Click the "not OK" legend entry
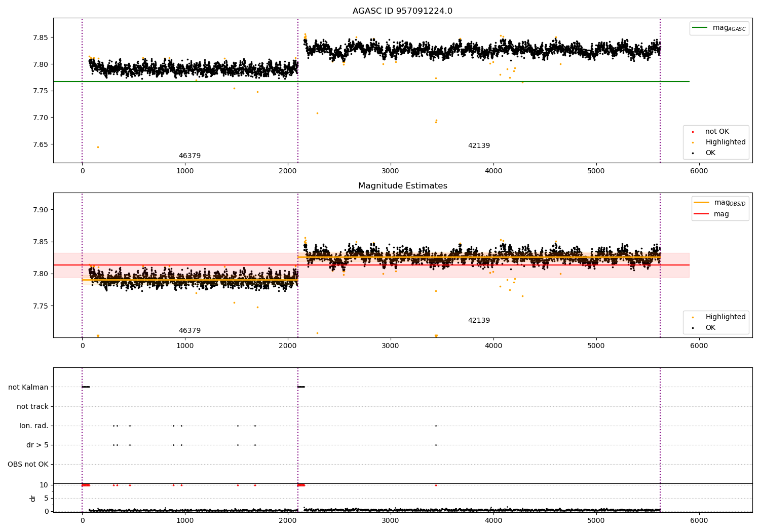 tap(717, 132)
